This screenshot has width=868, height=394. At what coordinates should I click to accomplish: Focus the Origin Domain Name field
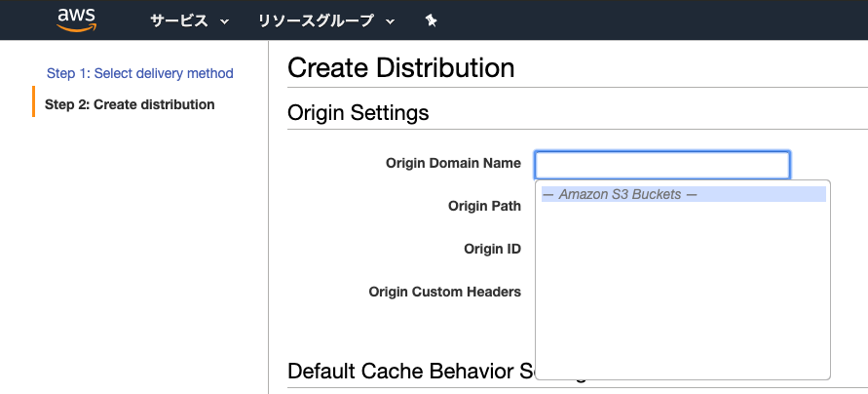click(x=662, y=164)
